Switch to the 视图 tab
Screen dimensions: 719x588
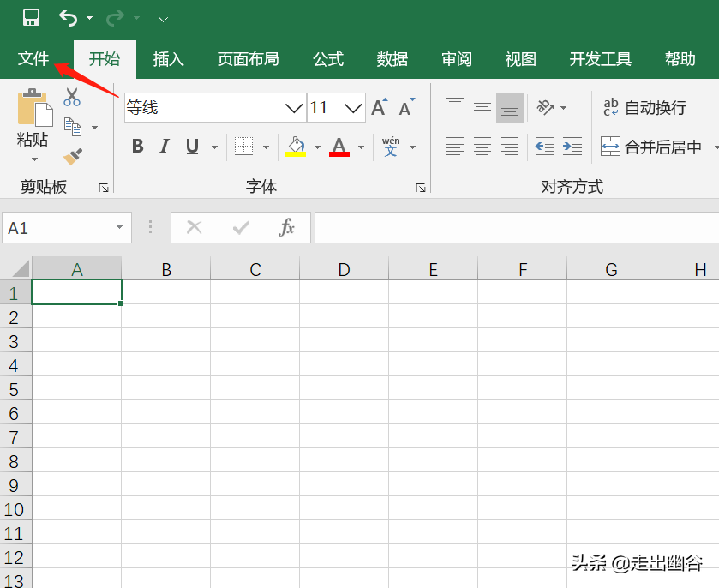click(521, 59)
